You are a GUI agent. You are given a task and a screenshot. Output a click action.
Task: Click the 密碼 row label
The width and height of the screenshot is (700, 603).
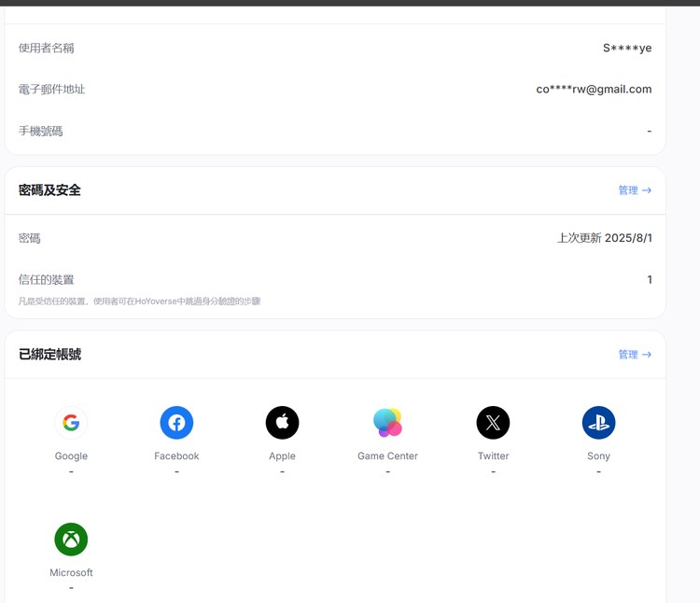click(x=30, y=238)
